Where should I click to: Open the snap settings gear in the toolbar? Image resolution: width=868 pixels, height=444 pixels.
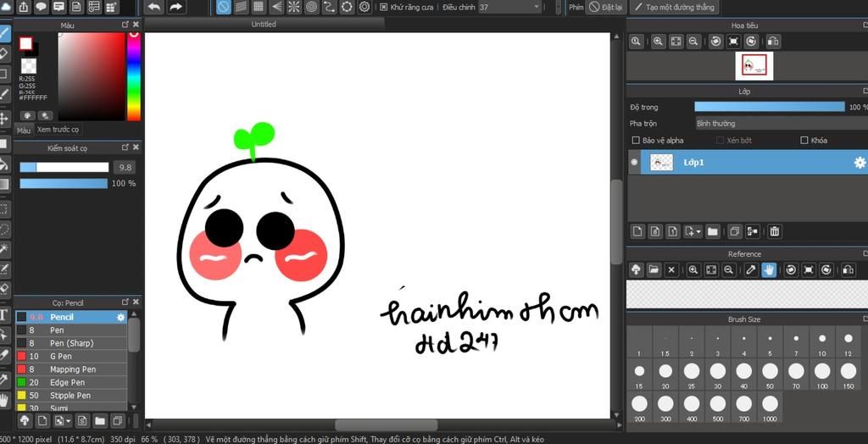click(364, 7)
